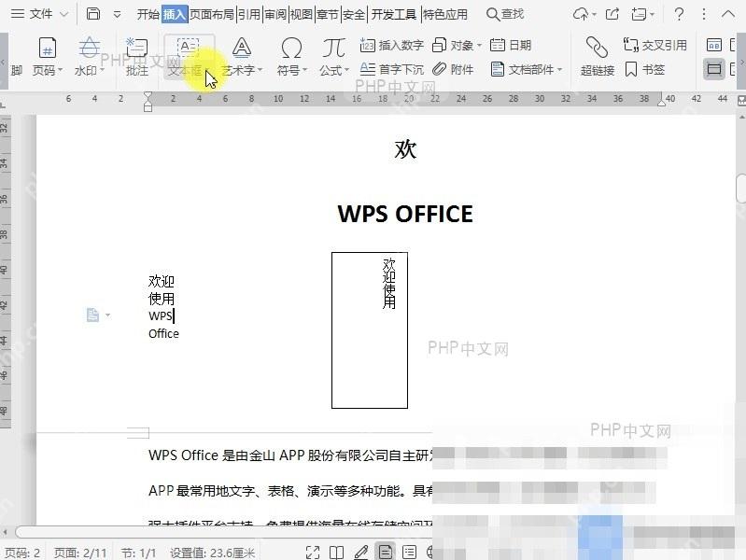
Task: Click the paragraph layout icon beside text
Action: [x=93, y=315]
